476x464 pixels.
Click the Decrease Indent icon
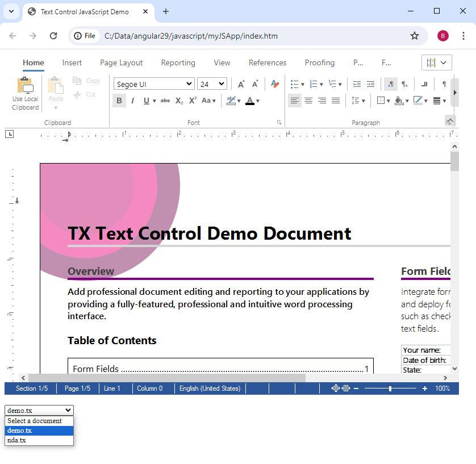click(357, 84)
